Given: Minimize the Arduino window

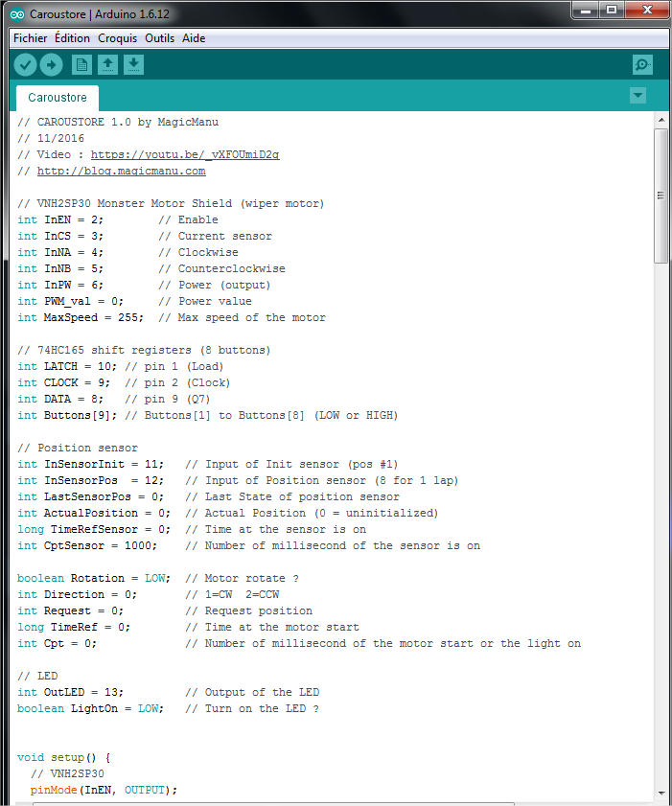Looking at the screenshot, I should [586, 11].
